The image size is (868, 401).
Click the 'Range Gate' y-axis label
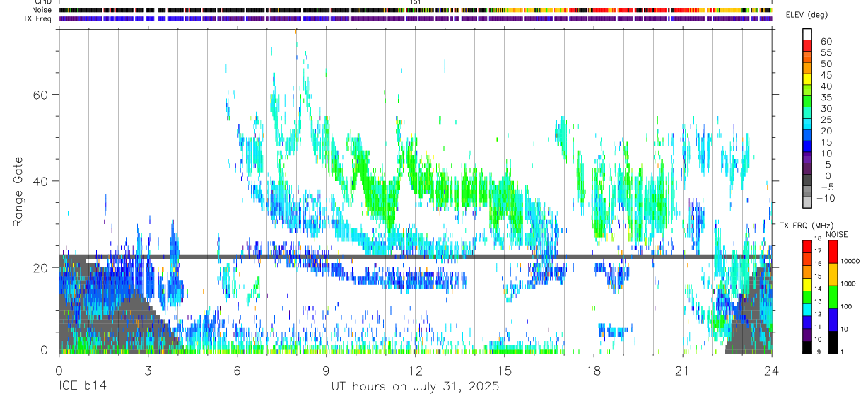[x=19, y=192]
